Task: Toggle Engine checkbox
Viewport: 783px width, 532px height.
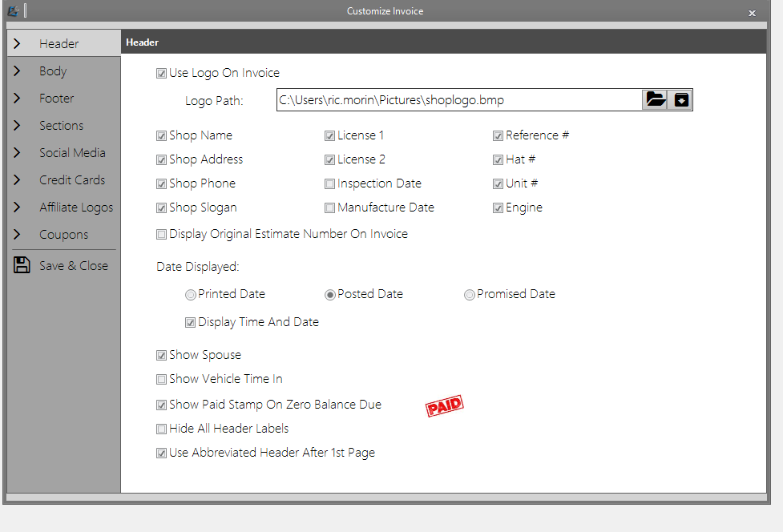Action: 498,208
